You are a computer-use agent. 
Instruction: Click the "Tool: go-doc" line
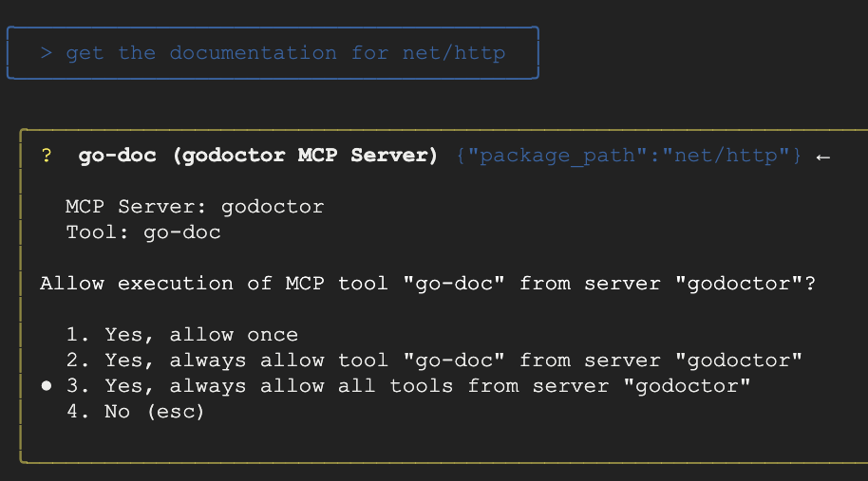pyautogui.click(x=142, y=232)
